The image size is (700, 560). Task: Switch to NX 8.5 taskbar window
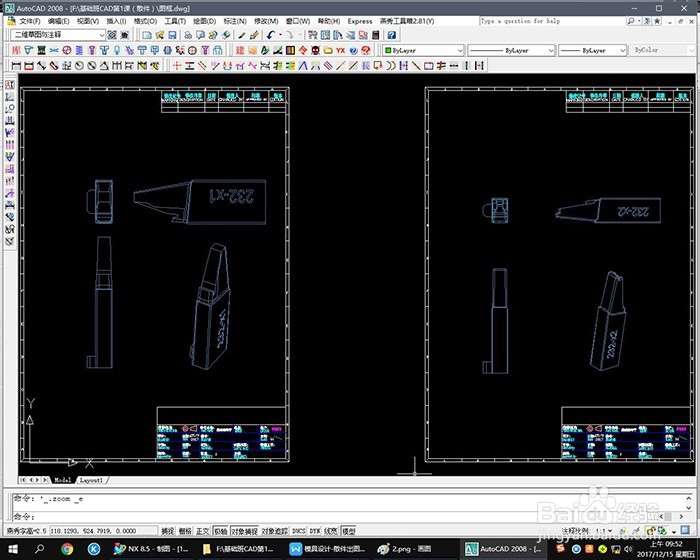pos(151,549)
